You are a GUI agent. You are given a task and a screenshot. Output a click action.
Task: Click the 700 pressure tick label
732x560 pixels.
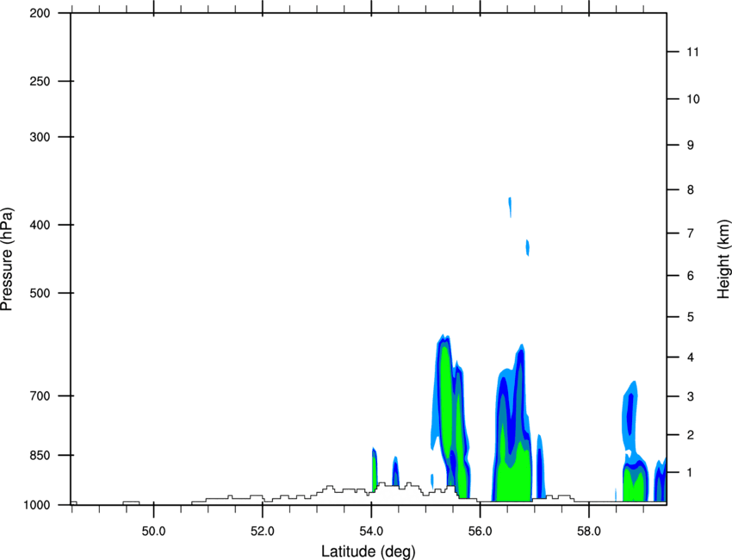point(40,396)
